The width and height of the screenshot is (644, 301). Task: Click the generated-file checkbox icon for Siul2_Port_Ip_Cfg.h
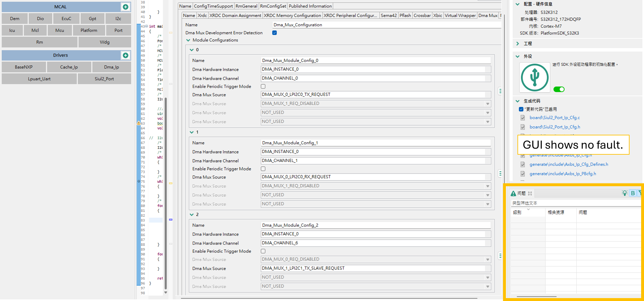tap(523, 127)
